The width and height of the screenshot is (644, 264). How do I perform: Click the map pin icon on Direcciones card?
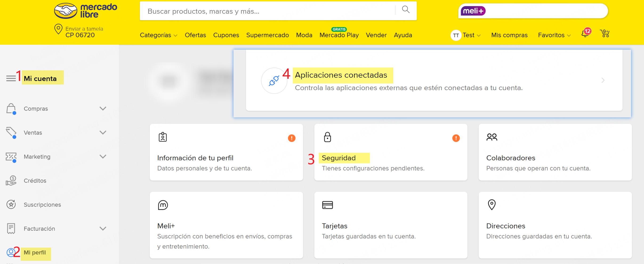491,205
